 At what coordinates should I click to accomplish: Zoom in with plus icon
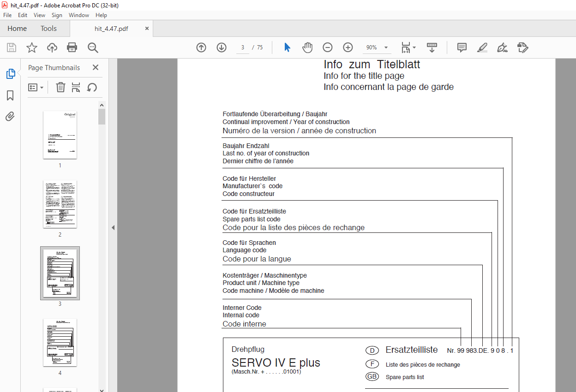348,48
